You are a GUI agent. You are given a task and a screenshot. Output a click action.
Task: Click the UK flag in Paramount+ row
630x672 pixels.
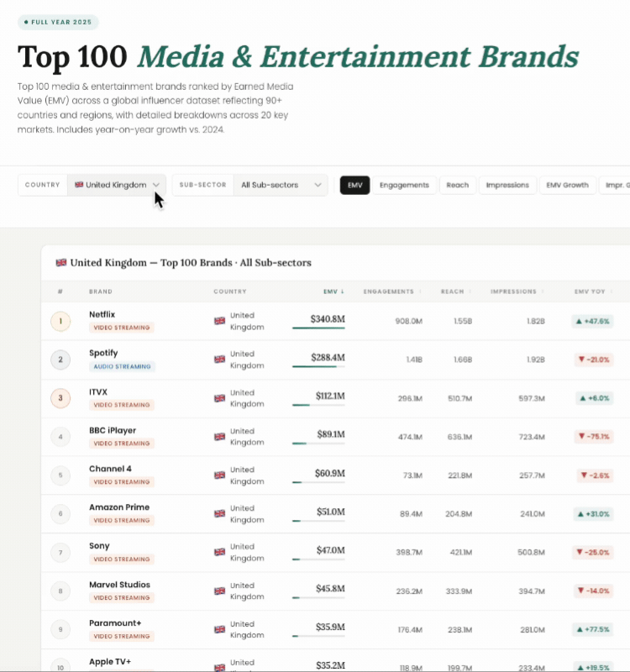coord(219,629)
